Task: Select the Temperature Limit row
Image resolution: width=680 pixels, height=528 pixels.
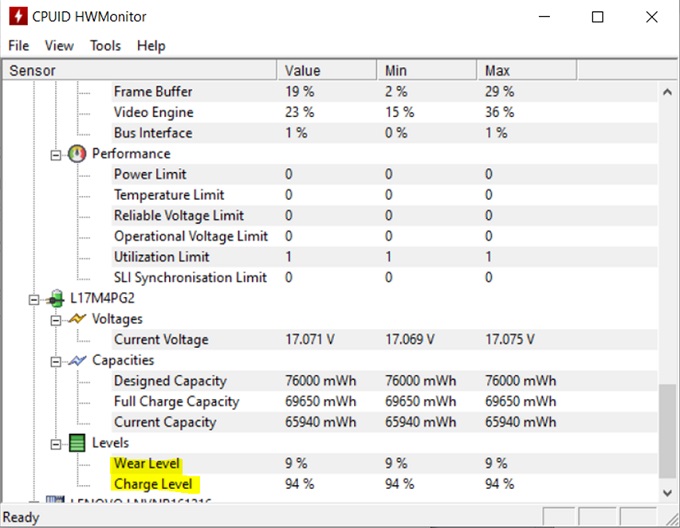Action: click(x=384, y=195)
